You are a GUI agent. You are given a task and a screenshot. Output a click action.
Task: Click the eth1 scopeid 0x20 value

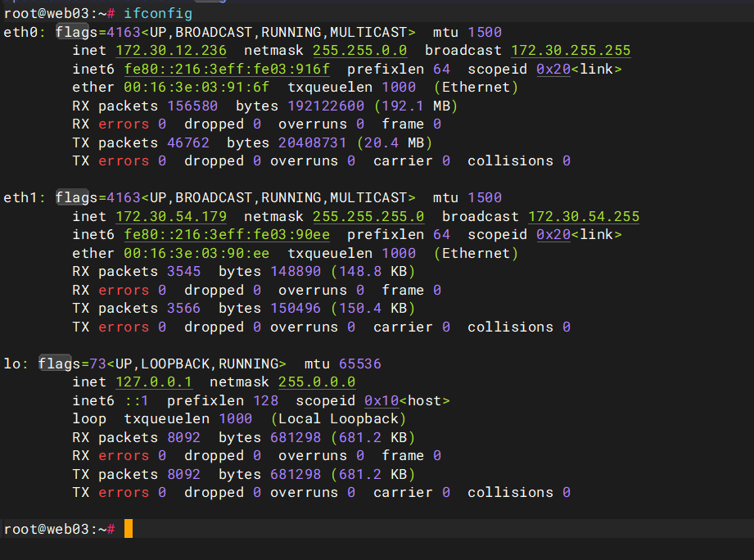(x=553, y=235)
